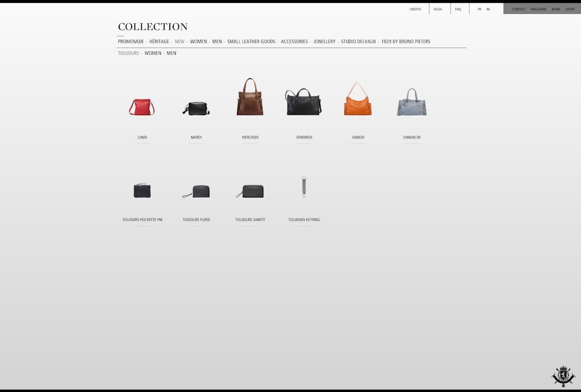Open the brown Mercredi tote image

pos(250,98)
